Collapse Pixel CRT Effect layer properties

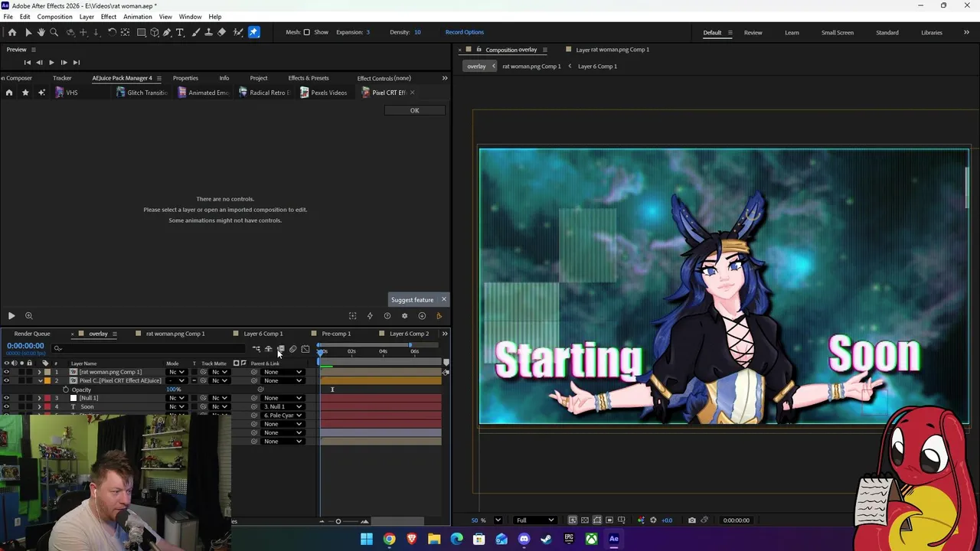click(x=39, y=380)
